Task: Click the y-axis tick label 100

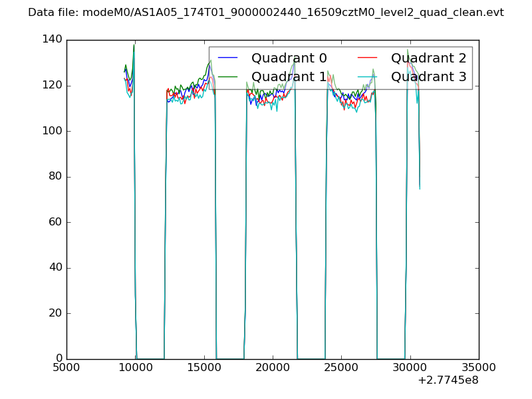Action: pos(51,131)
